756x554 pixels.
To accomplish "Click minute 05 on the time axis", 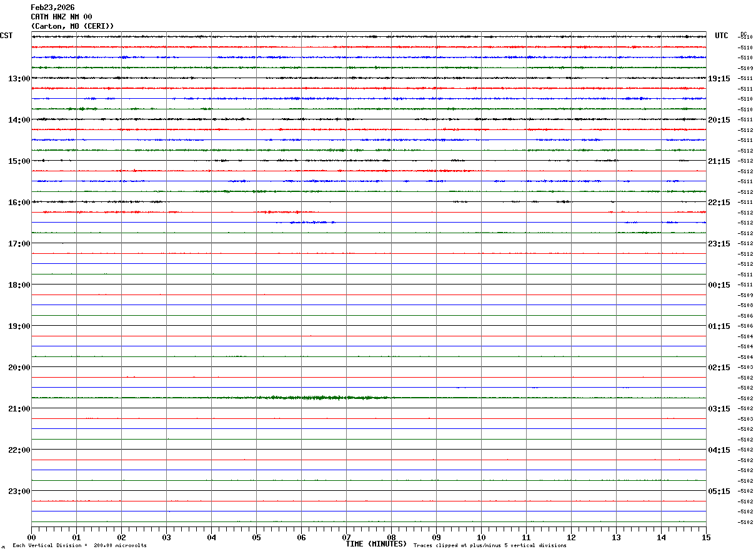I will tap(256, 537).
